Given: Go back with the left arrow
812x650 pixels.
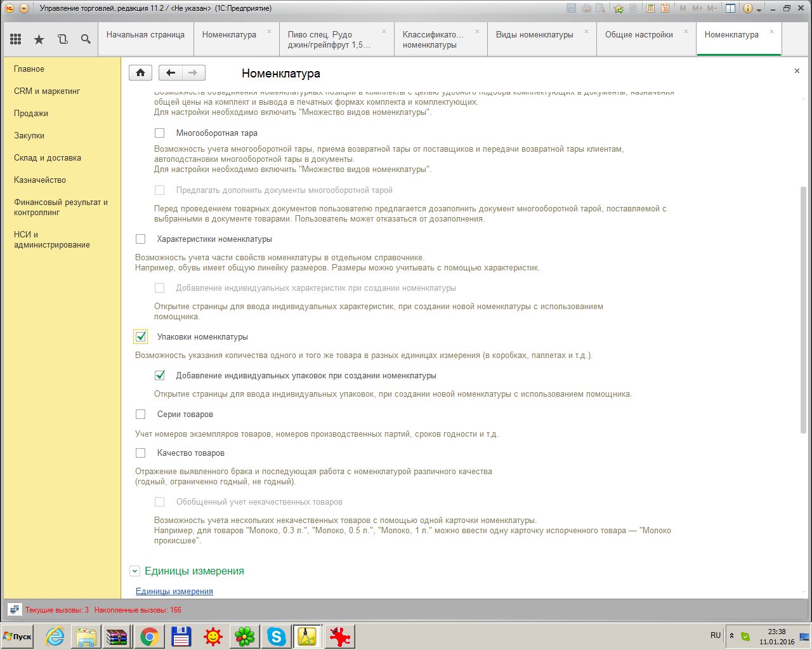Looking at the screenshot, I should click(170, 72).
